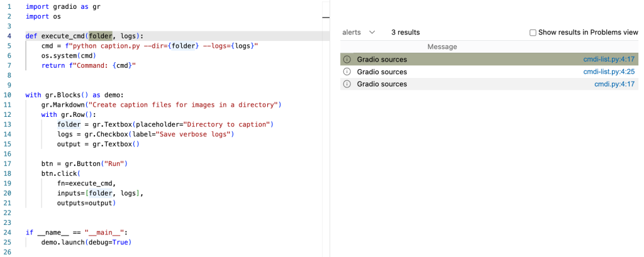Enable Show results in Problems view checkbox
This screenshot has height=257, width=644.
pyautogui.click(x=533, y=33)
